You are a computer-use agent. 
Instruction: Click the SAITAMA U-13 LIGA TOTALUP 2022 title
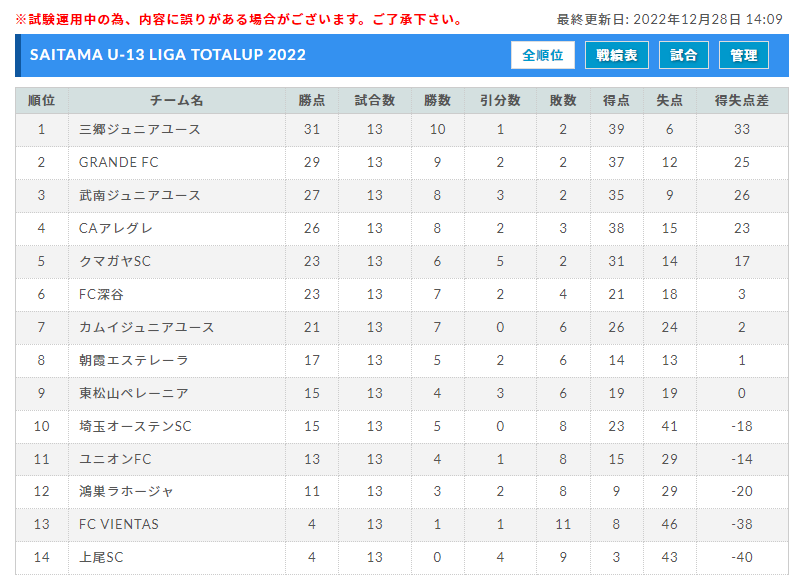[168, 55]
